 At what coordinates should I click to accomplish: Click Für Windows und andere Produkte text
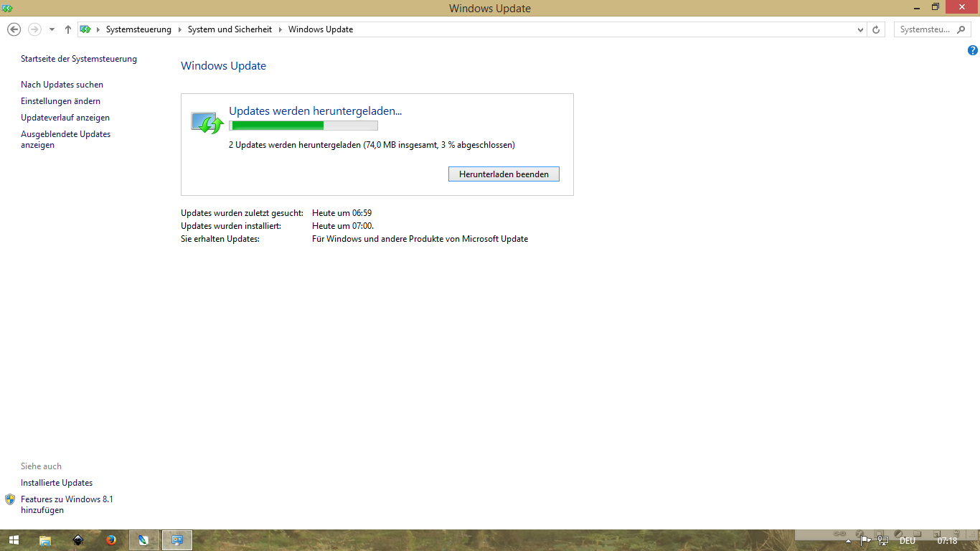point(420,239)
